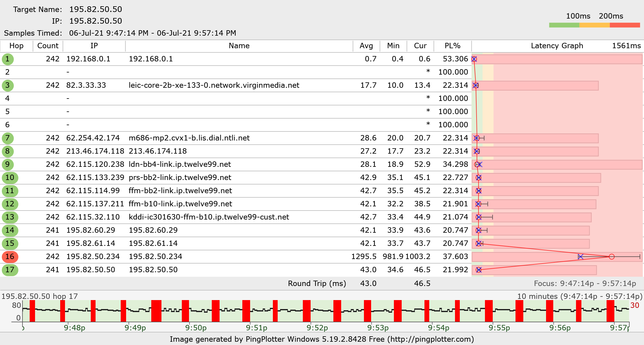
Task: Select the kddi-ic301630 twelve99-cust hostname
Action: (x=209, y=217)
